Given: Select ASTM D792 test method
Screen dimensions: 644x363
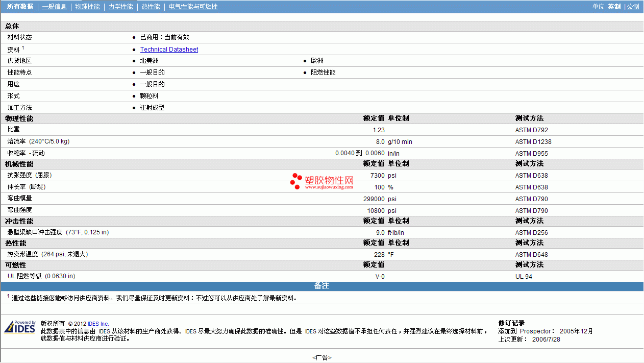Looking at the screenshot, I should [532, 130].
